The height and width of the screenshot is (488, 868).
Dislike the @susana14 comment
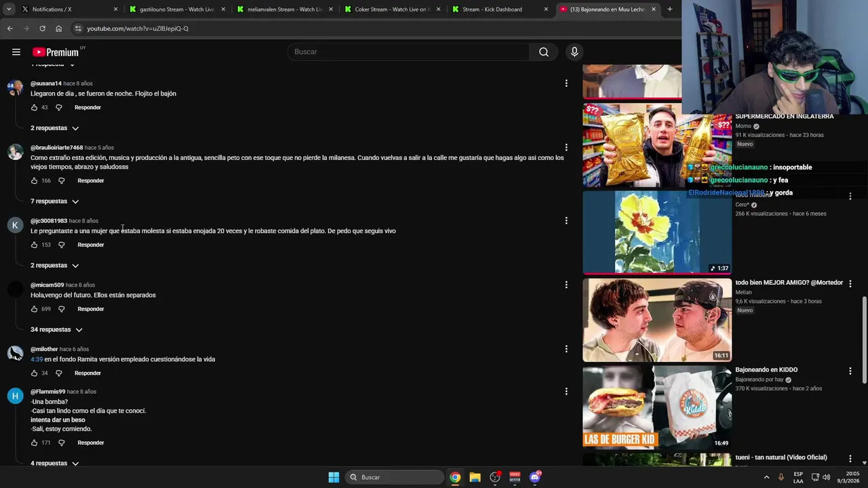click(58, 108)
